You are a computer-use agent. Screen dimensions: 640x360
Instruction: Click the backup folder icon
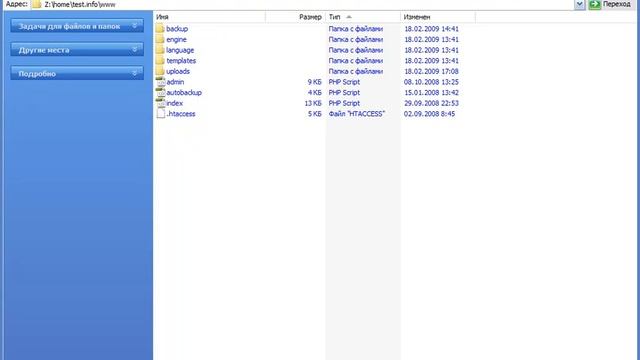pyautogui.click(x=160, y=29)
